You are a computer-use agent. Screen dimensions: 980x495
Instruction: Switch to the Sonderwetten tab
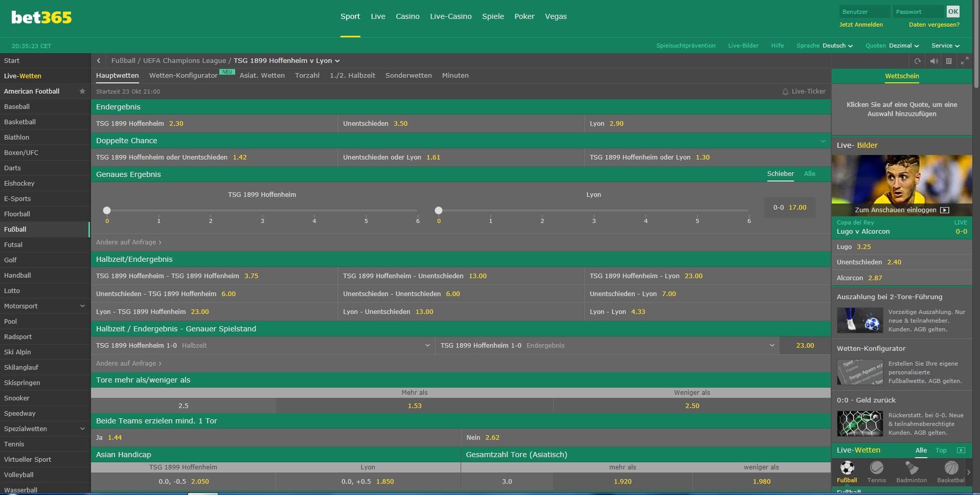click(x=408, y=75)
